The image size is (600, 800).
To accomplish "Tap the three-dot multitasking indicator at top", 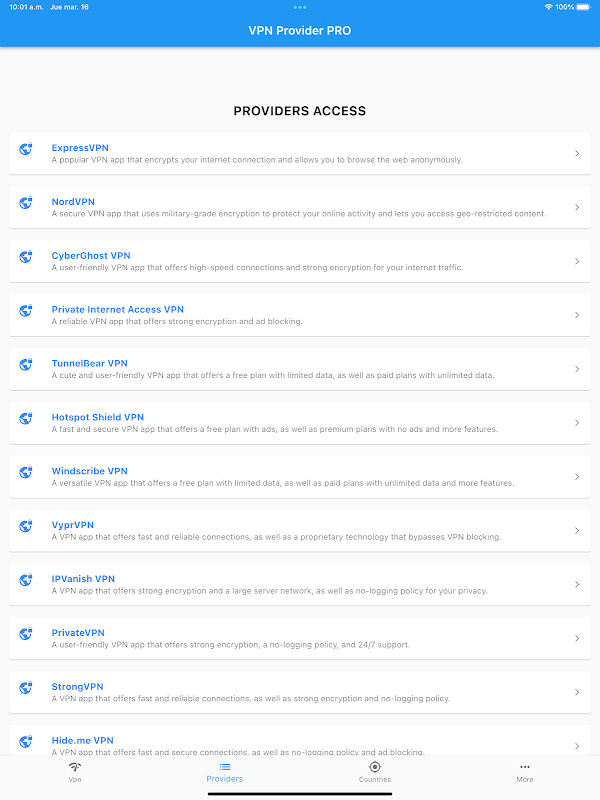I will (x=300, y=7).
